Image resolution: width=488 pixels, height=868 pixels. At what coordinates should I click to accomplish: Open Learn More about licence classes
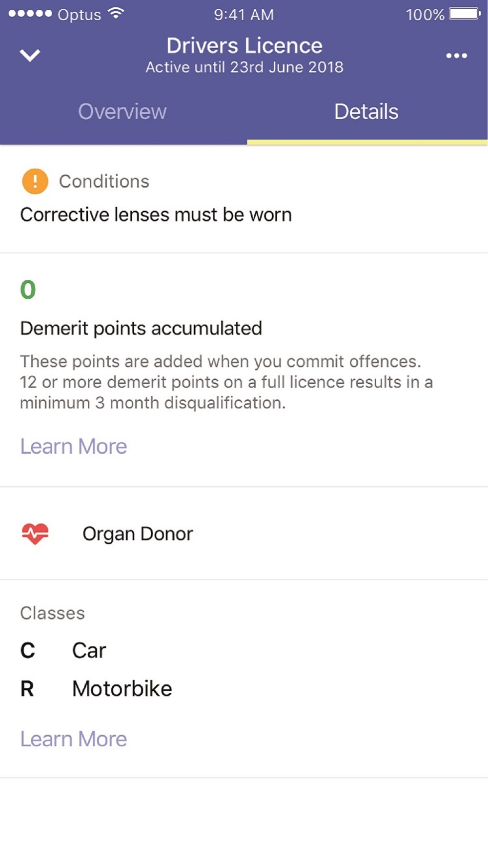tap(74, 739)
